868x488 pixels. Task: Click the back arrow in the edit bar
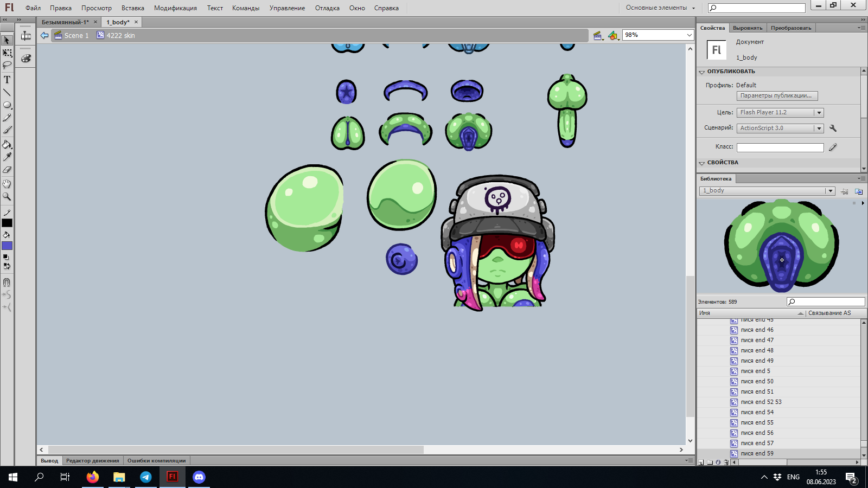coord(44,35)
